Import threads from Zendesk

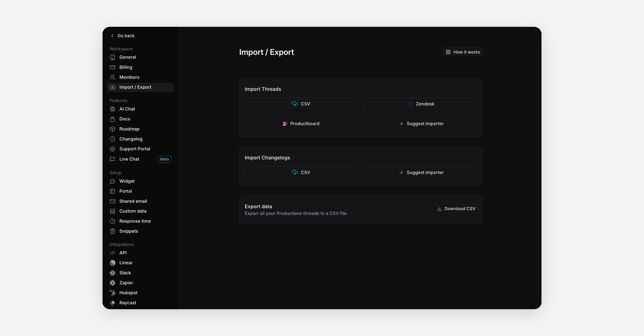pos(421,104)
